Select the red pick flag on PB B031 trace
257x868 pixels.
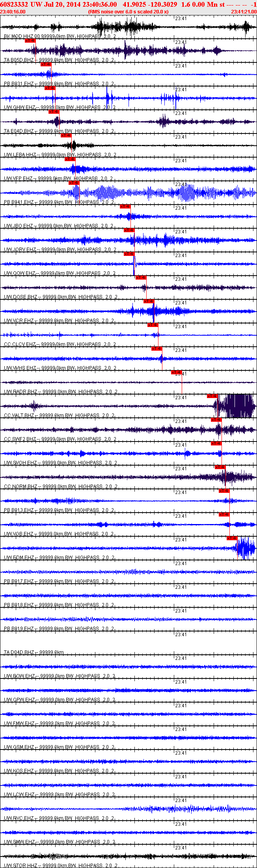point(46,64)
